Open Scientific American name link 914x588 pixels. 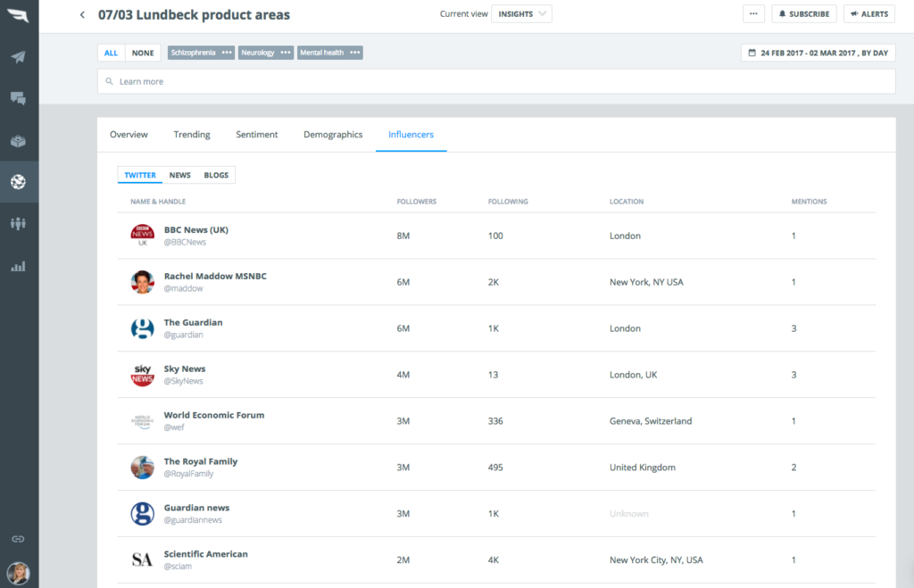(206, 553)
